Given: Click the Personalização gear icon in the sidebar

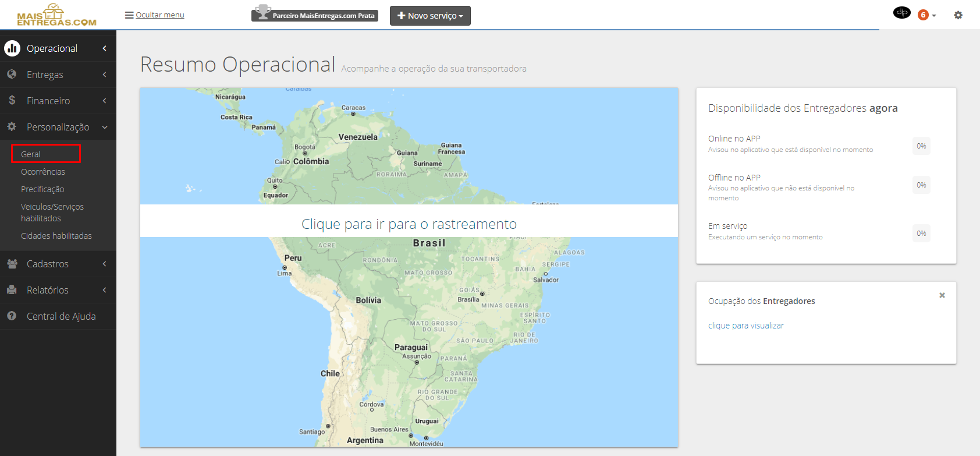Looking at the screenshot, I should [12, 126].
